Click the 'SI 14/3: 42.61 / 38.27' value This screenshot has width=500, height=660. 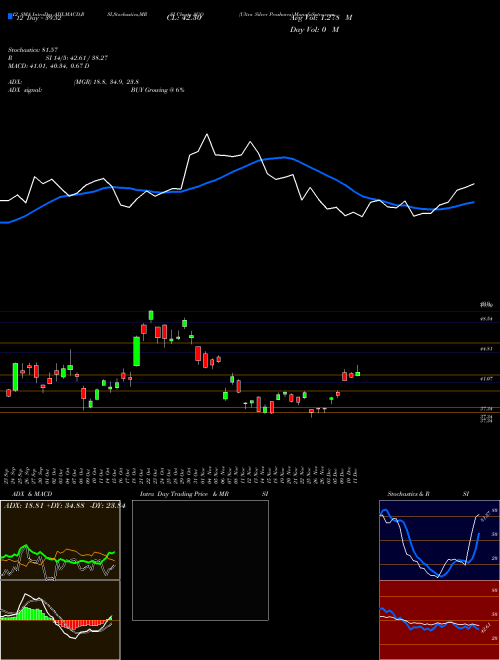tap(77, 58)
